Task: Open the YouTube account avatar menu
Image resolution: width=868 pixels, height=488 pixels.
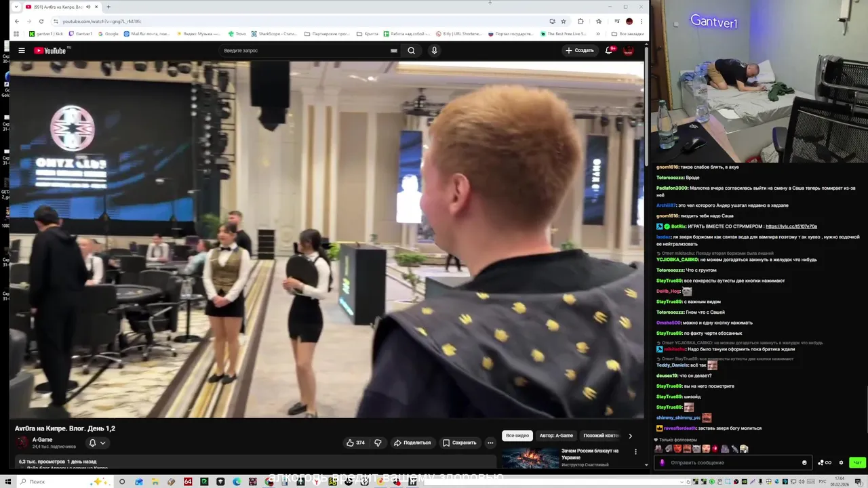Action: (629, 51)
